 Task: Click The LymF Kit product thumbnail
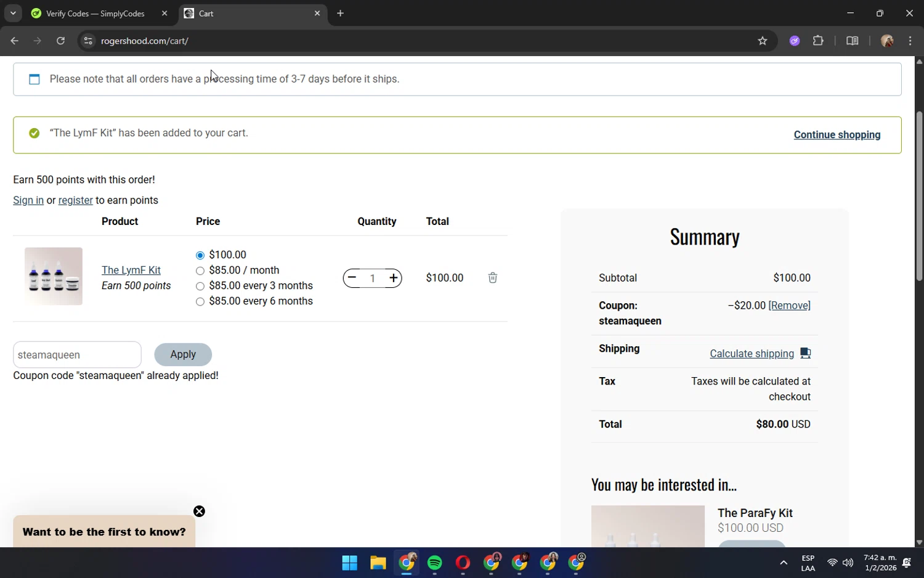(x=54, y=276)
